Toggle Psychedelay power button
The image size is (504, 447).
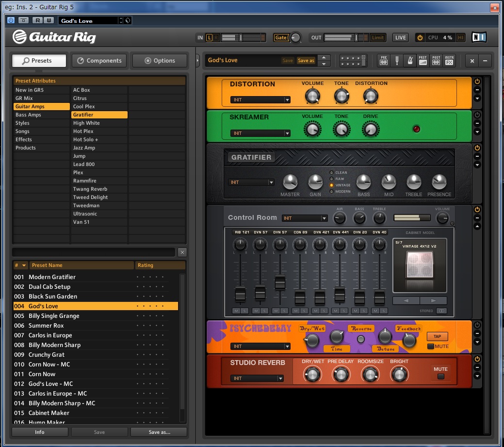click(x=477, y=325)
